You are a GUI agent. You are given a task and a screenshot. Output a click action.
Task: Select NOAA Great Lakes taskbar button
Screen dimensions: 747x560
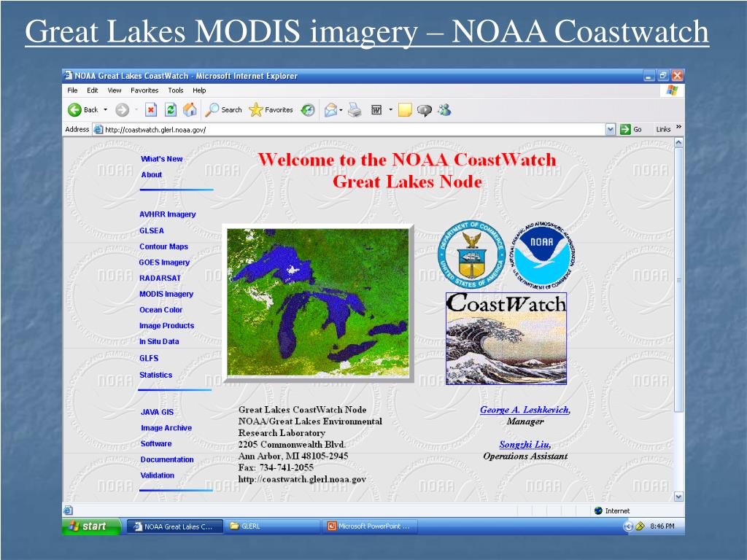pyautogui.click(x=175, y=526)
